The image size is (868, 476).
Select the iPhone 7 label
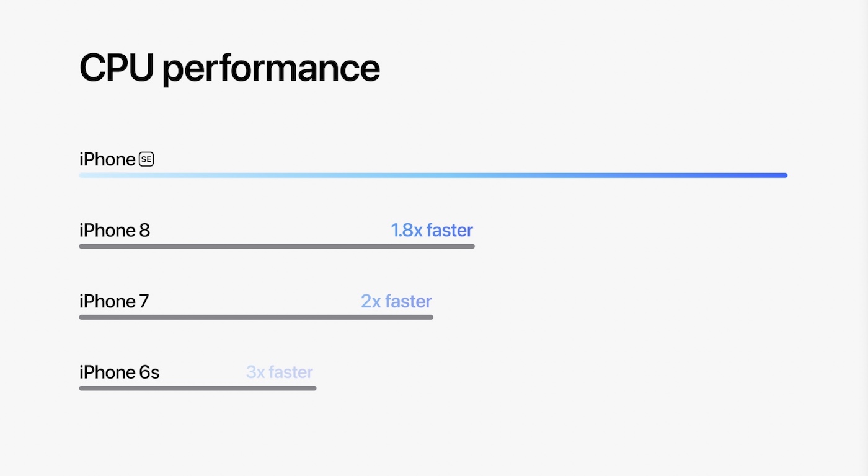[x=114, y=302]
